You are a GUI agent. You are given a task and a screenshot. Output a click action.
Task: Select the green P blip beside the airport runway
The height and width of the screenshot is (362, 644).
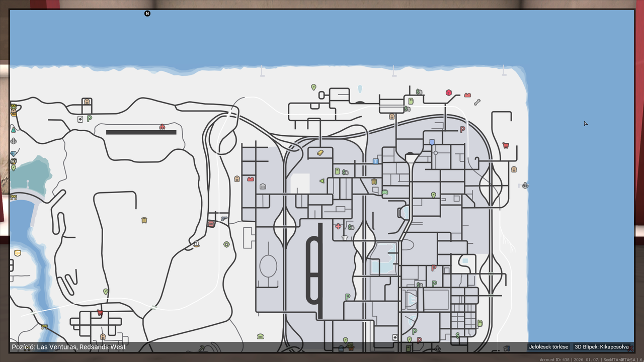tap(347, 297)
